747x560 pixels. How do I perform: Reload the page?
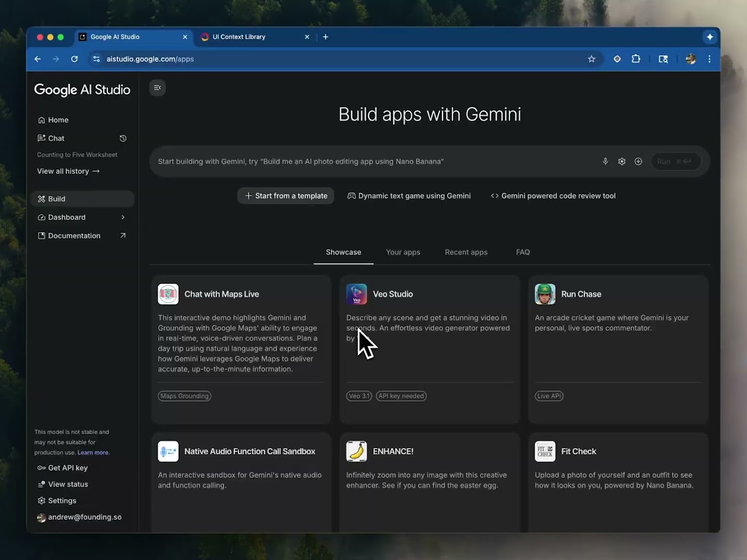point(74,59)
